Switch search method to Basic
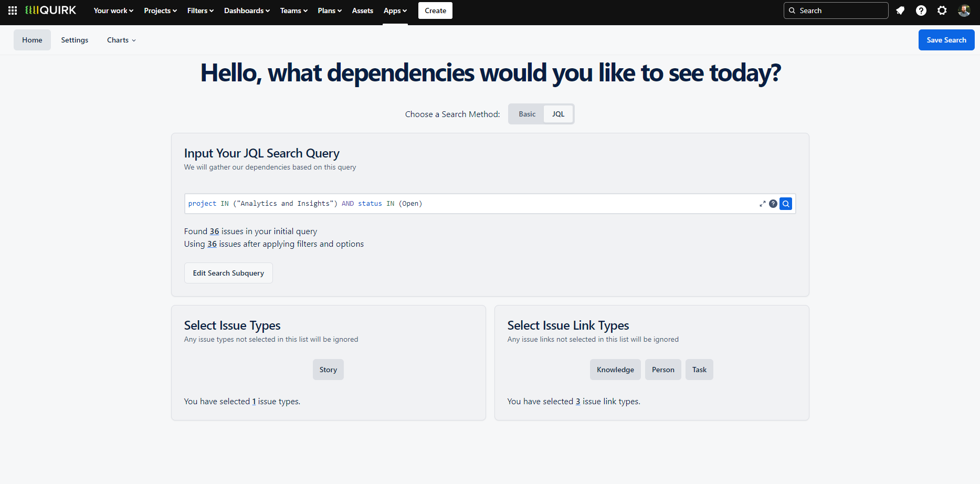 click(527, 114)
